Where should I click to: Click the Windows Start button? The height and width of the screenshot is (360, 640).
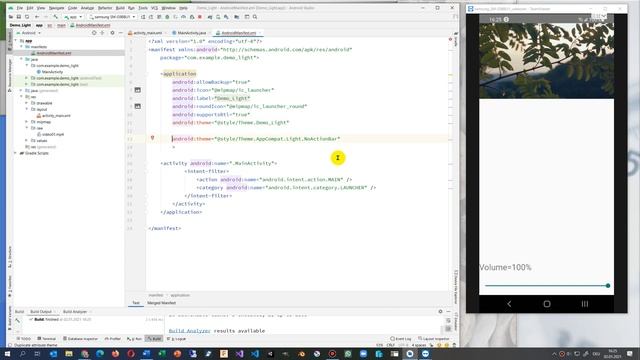pyautogui.click(x=7, y=353)
